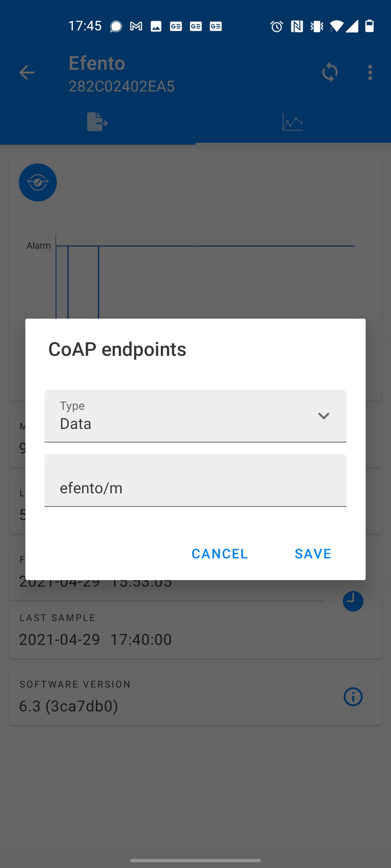391x868 pixels.
Task: Tap the back arrow icon
Action: pyautogui.click(x=26, y=73)
